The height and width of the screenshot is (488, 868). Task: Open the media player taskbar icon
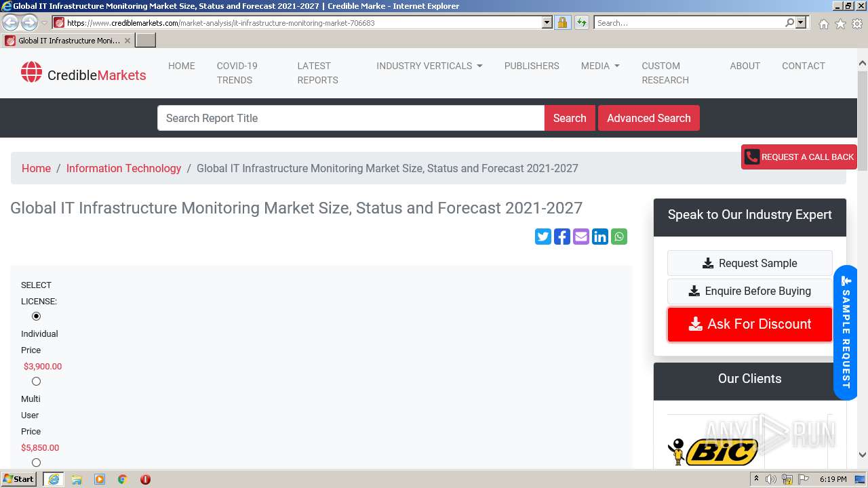click(100, 479)
